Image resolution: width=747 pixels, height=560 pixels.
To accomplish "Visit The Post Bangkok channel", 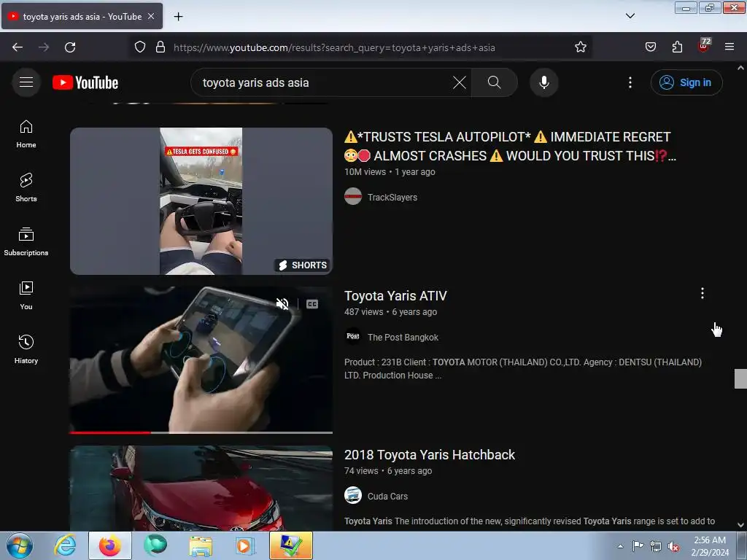I will pos(403,337).
